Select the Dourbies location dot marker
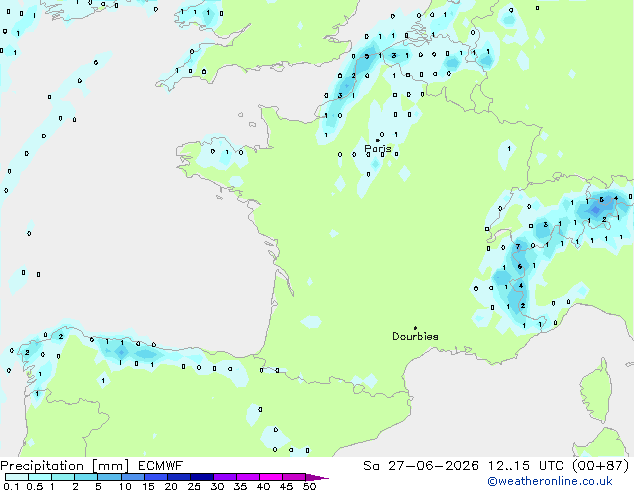This screenshot has height=490, width=634. point(415,328)
